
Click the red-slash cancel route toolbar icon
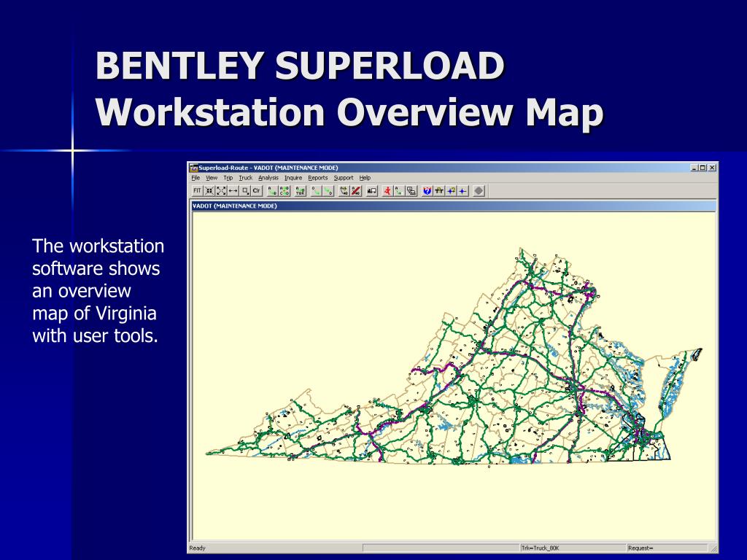click(x=356, y=190)
